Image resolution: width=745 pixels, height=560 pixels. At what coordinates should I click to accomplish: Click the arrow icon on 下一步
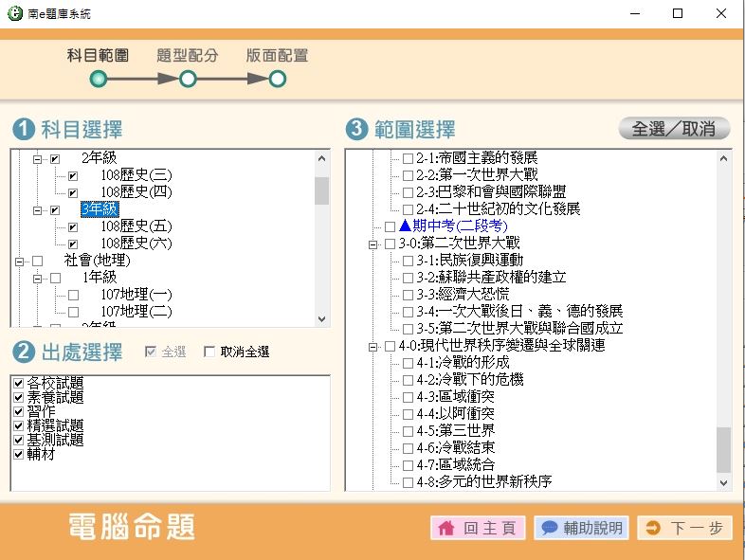(x=652, y=529)
